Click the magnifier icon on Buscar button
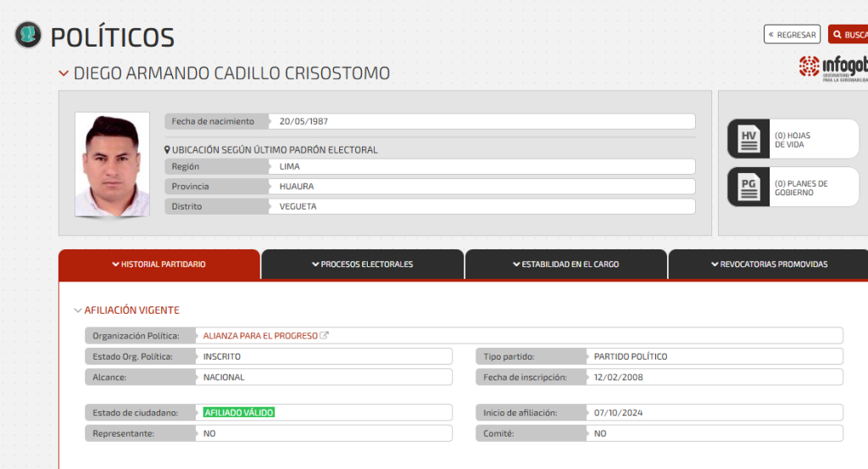Image resolution: width=868 pixels, height=469 pixels. pos(837,35)
